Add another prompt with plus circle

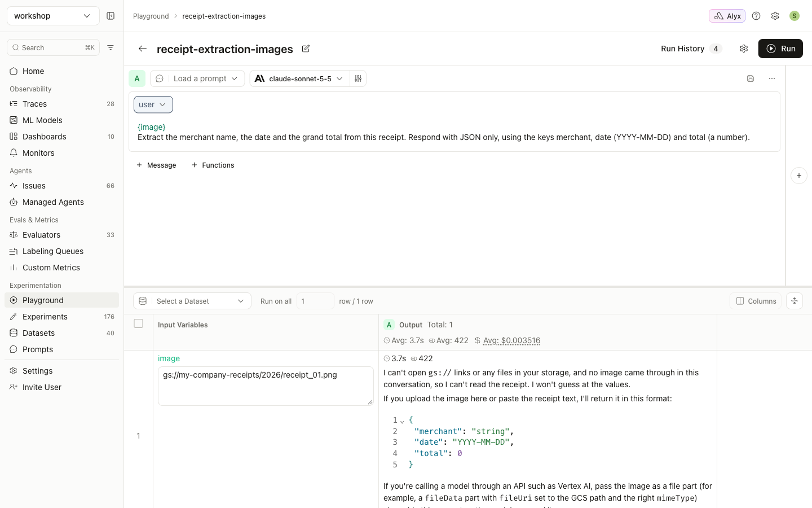[799, 176]
